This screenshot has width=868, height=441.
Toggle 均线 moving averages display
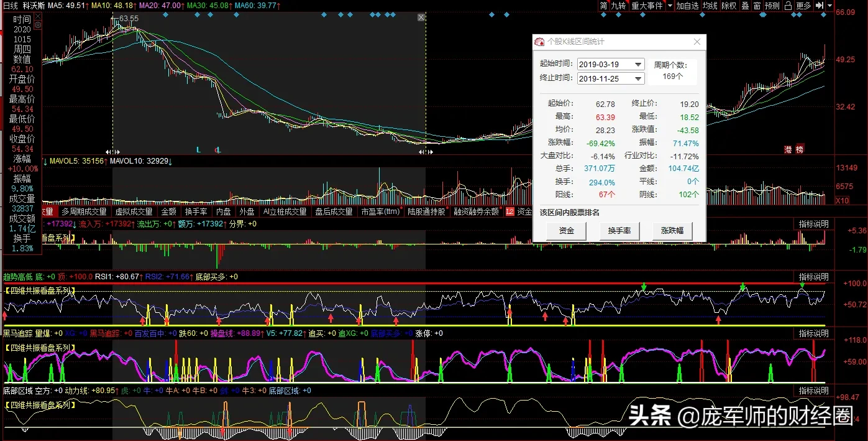point(710,6)
